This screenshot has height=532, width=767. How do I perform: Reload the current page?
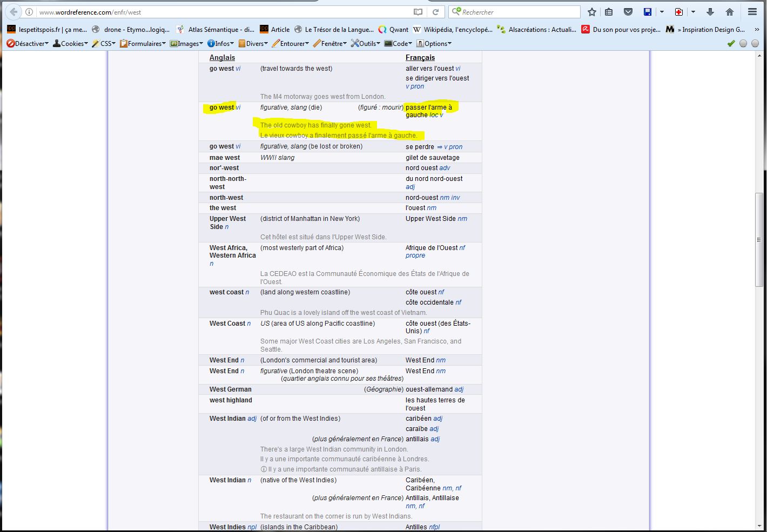[435, 12]
